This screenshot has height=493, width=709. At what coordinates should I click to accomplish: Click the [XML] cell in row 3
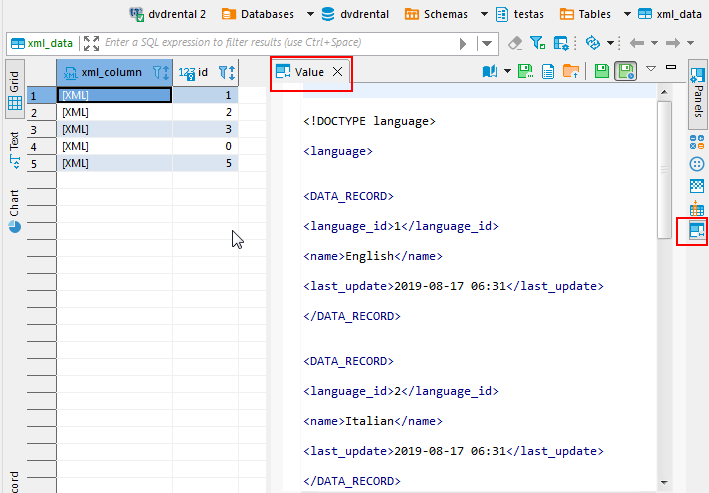(x=114, y=129)
